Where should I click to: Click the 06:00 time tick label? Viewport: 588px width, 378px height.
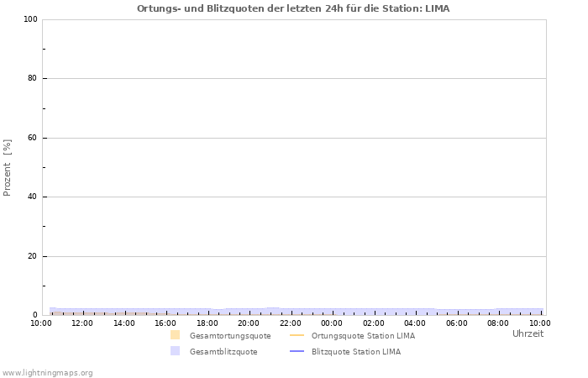click(457, 323)
